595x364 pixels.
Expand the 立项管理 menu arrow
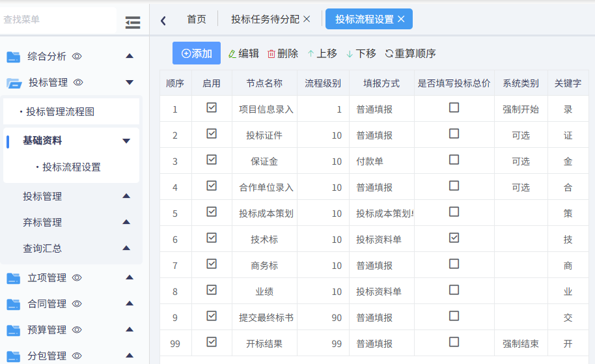point(130,277)
